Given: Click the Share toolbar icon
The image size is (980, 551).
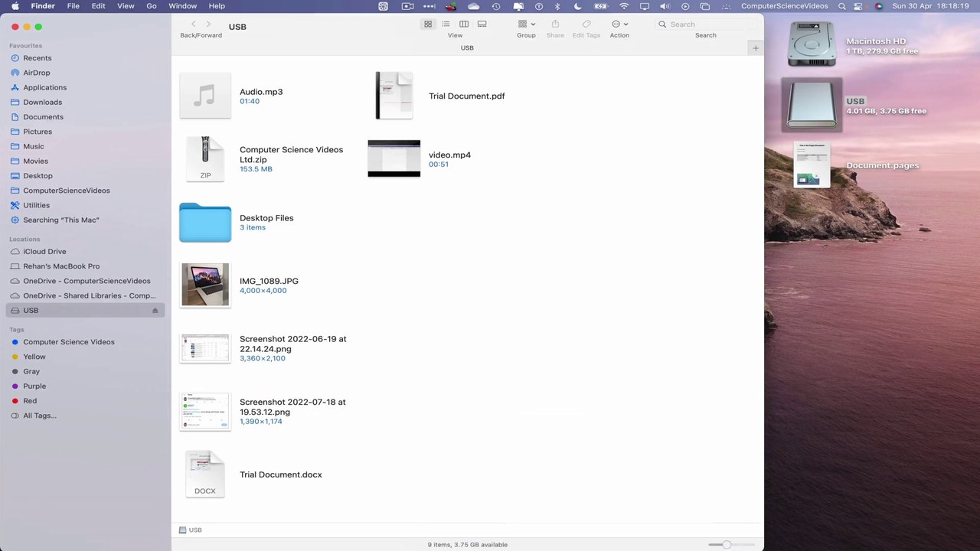Looking at the screenshot, I should point(555,24).
